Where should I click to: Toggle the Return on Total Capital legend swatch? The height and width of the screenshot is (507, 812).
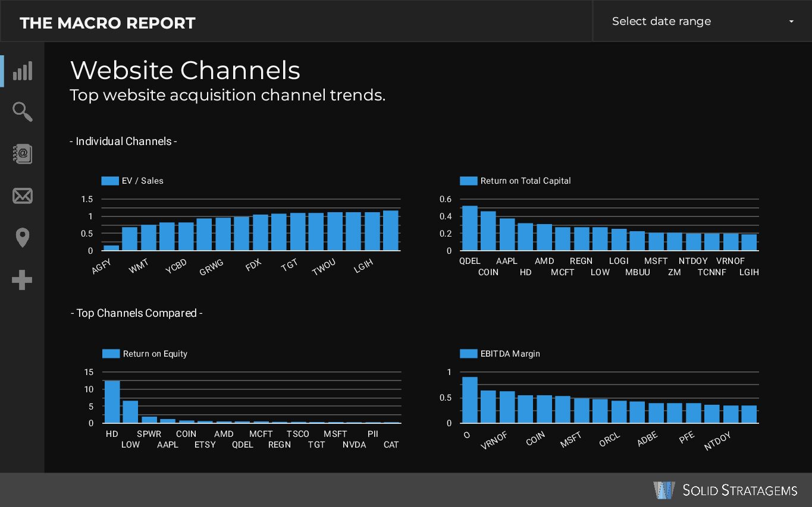tap(469, 181)
